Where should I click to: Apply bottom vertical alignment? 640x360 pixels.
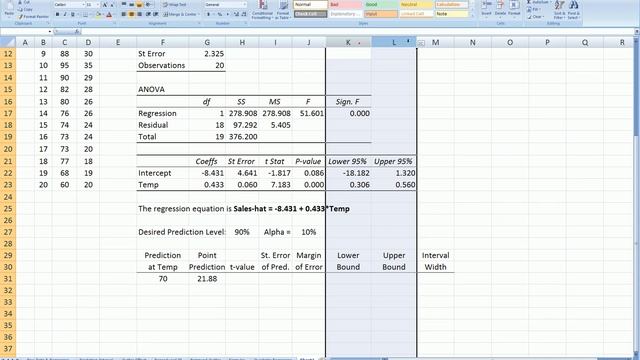[x=139, y=4]
